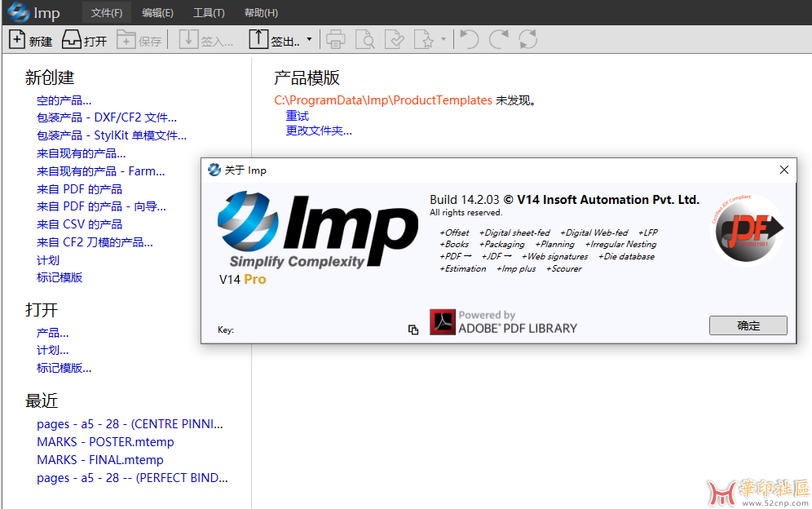812x509 pixels.
Task: Click 更改文件夹... link
Action: (319, 131)
